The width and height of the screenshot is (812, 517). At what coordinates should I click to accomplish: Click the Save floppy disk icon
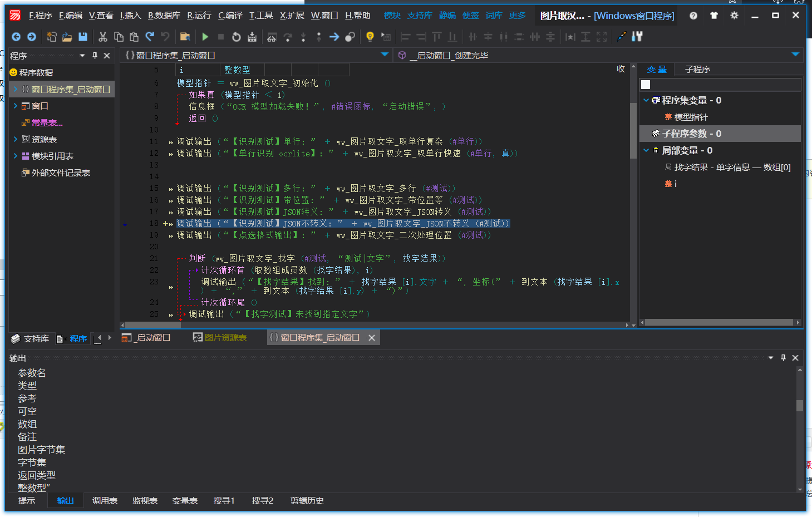pos(83,37)
